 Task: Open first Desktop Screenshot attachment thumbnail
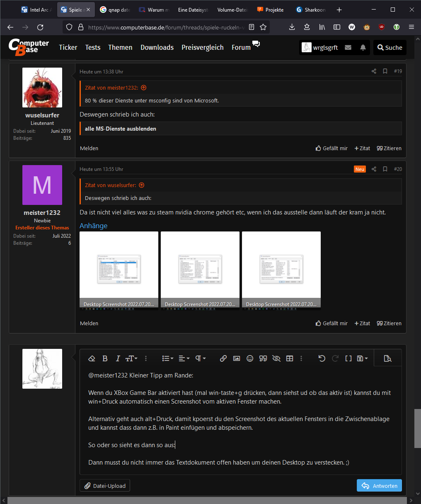[x=119, y=270]
